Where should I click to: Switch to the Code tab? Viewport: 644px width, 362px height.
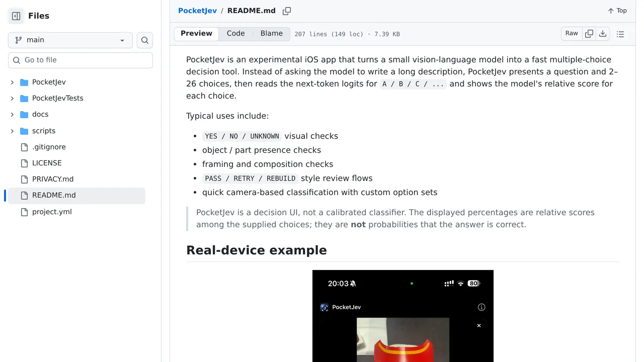coord(235,34)
